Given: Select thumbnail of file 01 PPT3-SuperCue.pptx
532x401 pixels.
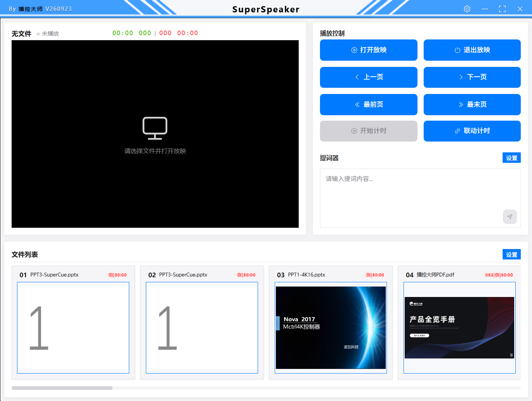Looking at the screenshot, I should click(73, 328).
